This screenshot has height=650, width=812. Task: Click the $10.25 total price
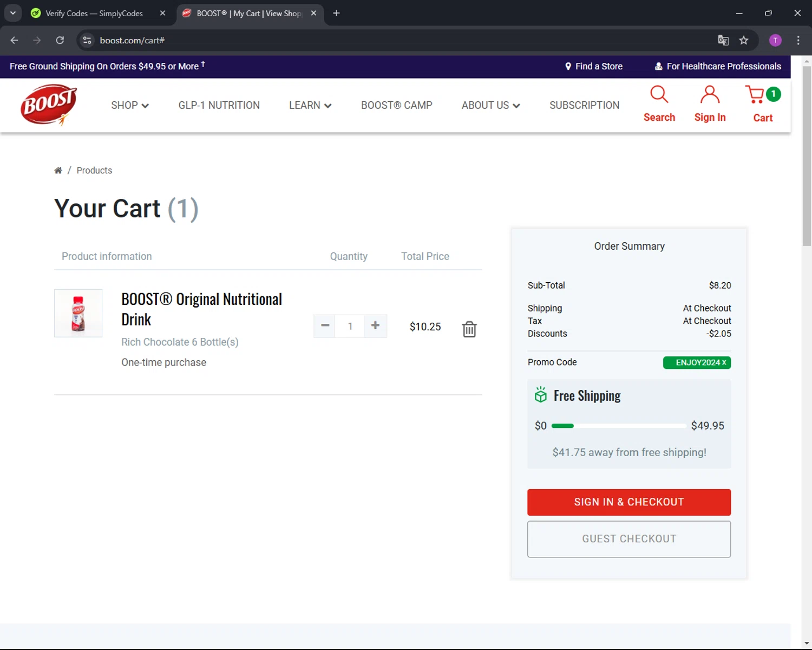pyautogui.click(x=425, y=327)
